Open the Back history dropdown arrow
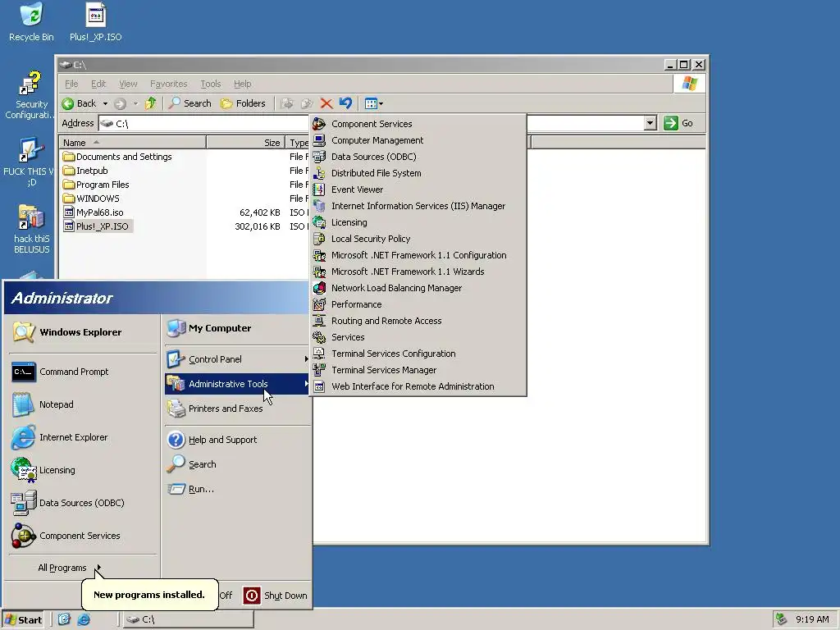The image size is (840, 630). (x=106, y=103)
